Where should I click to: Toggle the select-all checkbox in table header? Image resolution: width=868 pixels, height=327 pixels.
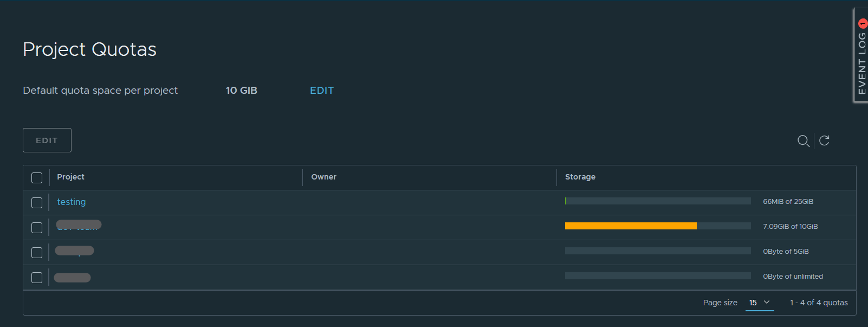coord(37,178)
